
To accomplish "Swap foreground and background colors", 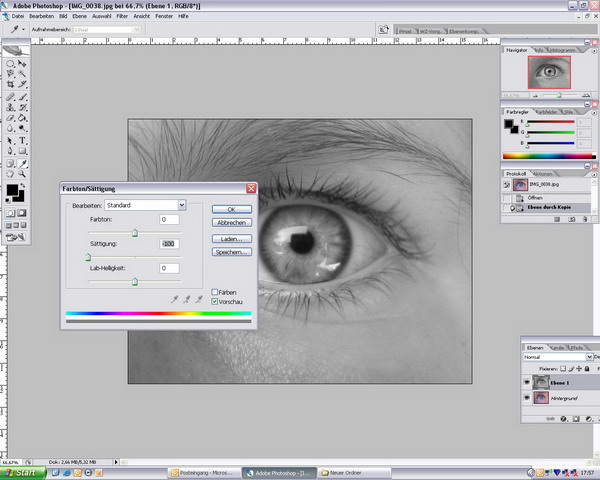I will tap(22, 186).
